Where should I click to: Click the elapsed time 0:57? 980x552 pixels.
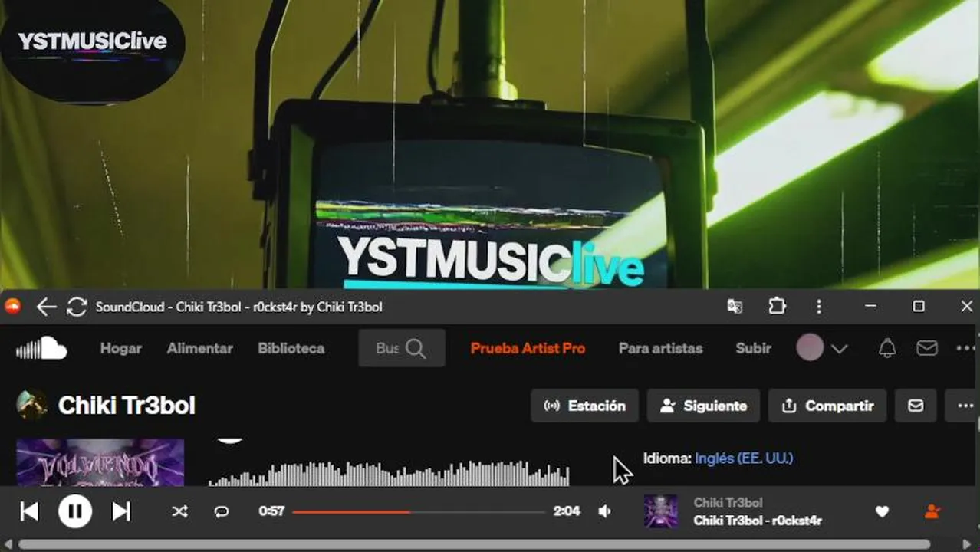(x=271, y=511)
